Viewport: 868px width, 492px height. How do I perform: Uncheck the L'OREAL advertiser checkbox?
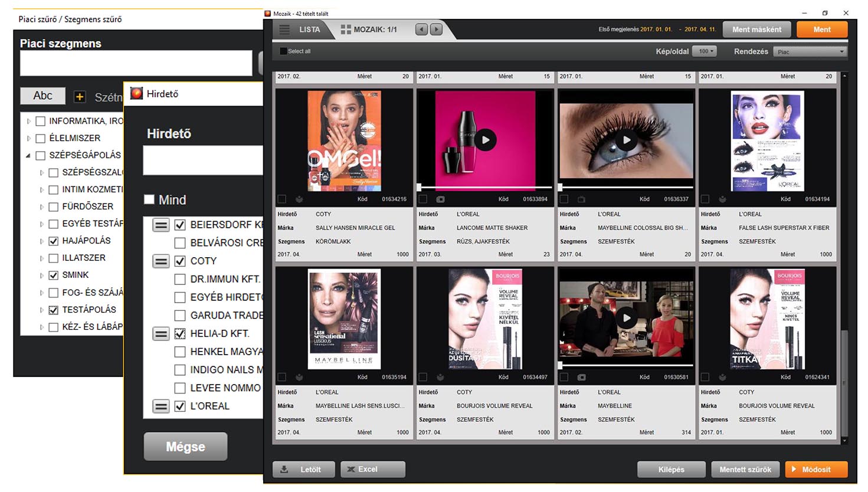click(180, 406)
